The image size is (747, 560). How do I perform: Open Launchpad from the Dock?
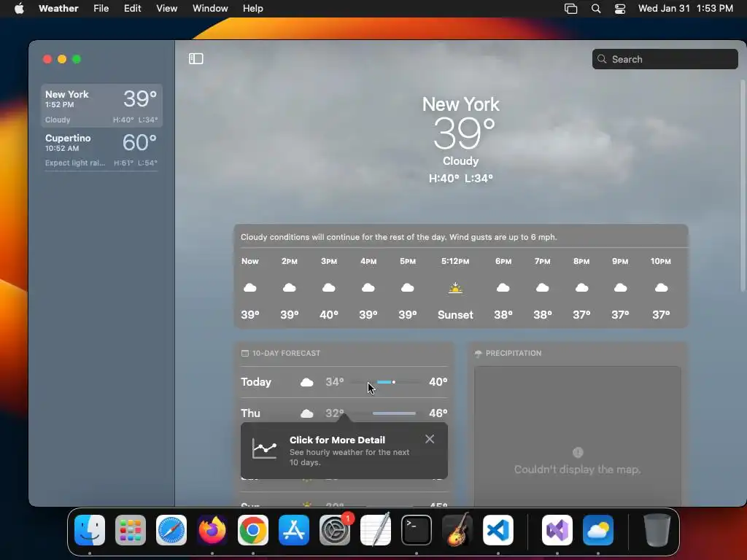click(x=131, y=530)
